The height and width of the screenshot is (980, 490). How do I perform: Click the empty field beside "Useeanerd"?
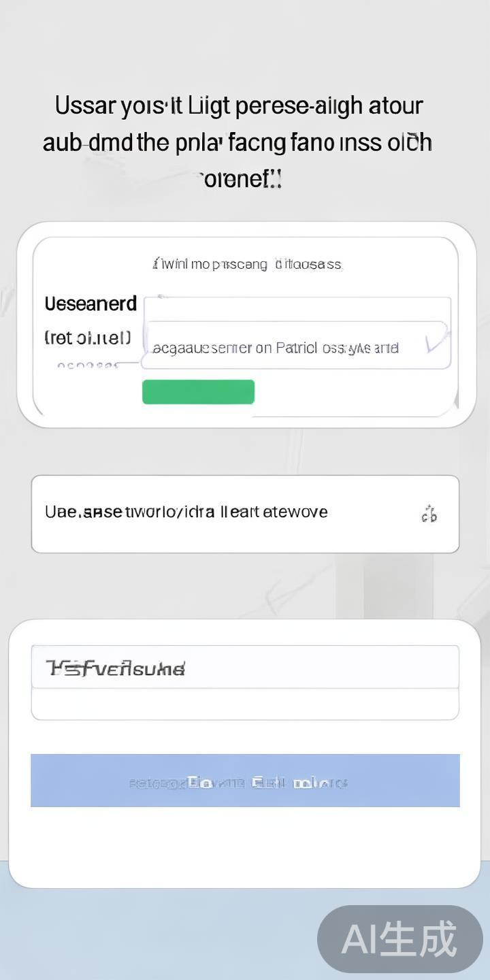tap(297, 308)
